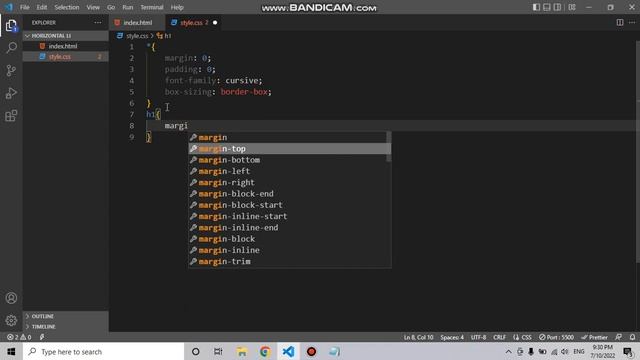Collapse the HORIZONTAL LI folder section
Image resolution: width=640 pixels, height=360 pixels.
(65, 36)
